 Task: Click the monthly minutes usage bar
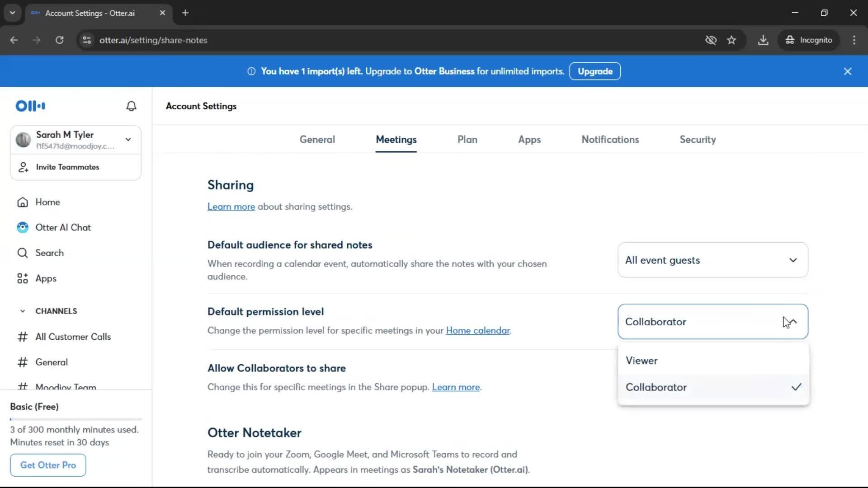pyautogui.click(x=75, y=419)
